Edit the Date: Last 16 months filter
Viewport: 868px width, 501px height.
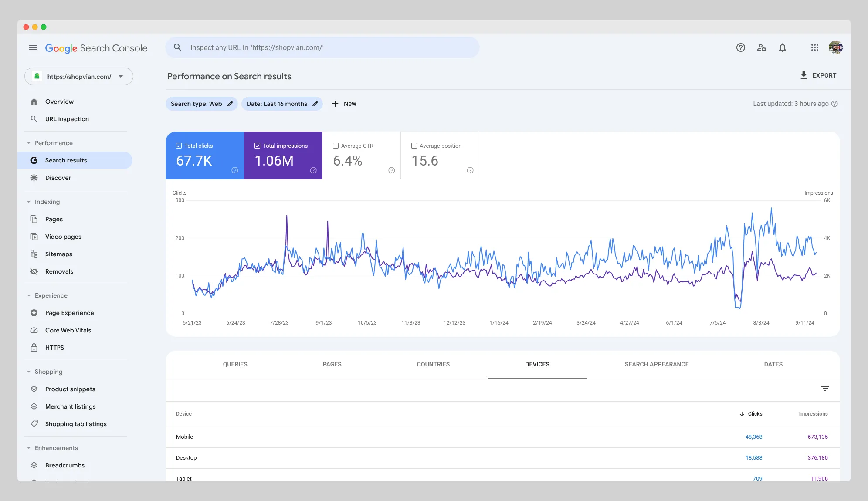click(315, 104)
